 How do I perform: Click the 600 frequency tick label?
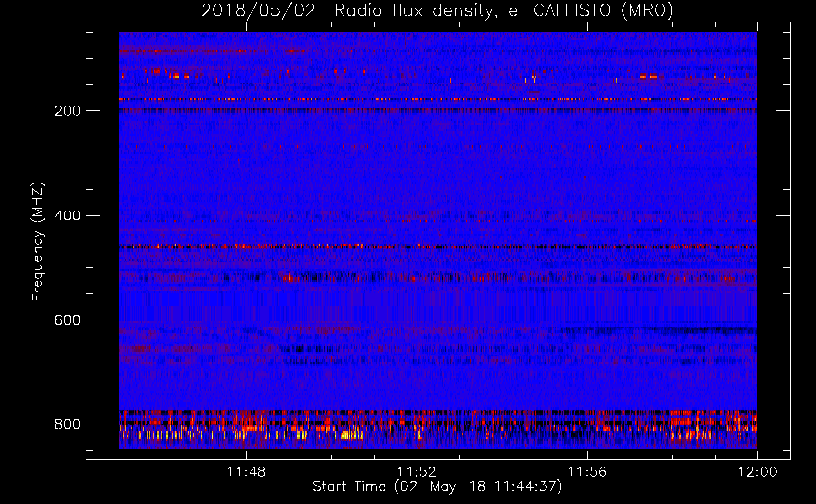click(68, 320)
